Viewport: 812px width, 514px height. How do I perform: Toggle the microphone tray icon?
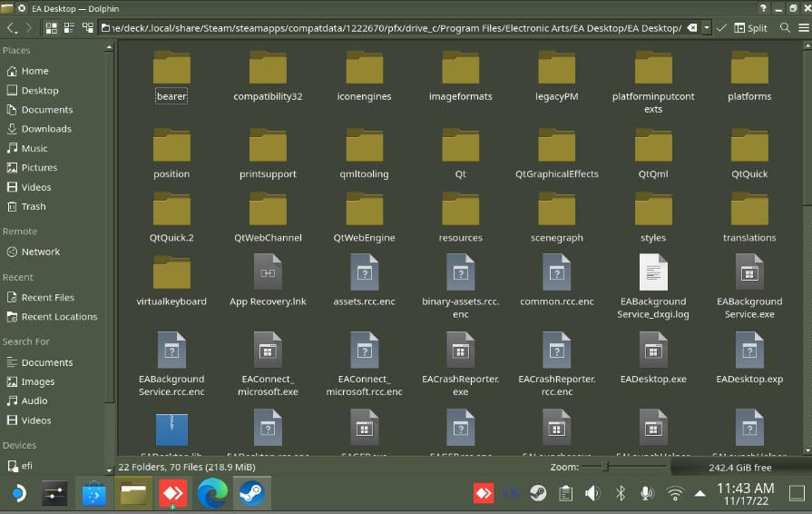647,493
